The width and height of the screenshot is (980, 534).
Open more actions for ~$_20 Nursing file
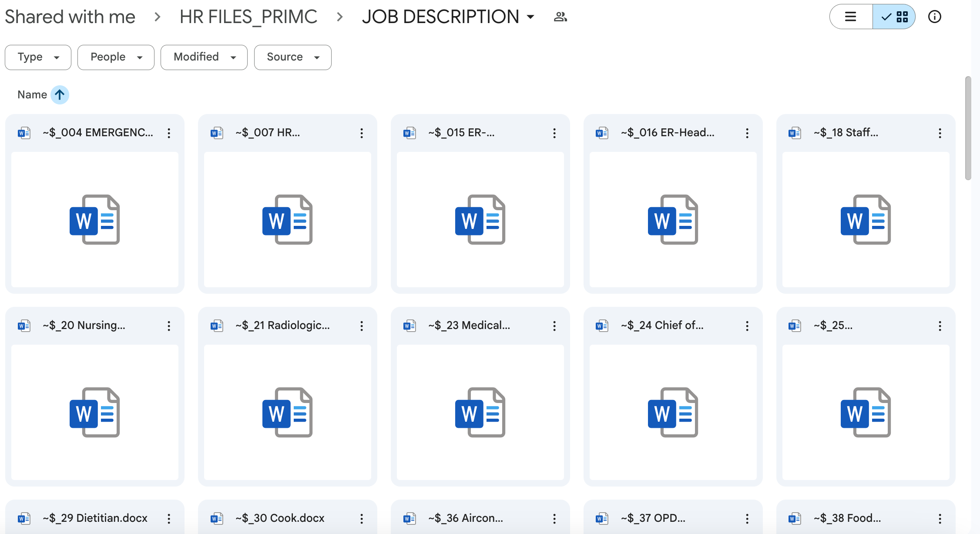click(169, 326)
